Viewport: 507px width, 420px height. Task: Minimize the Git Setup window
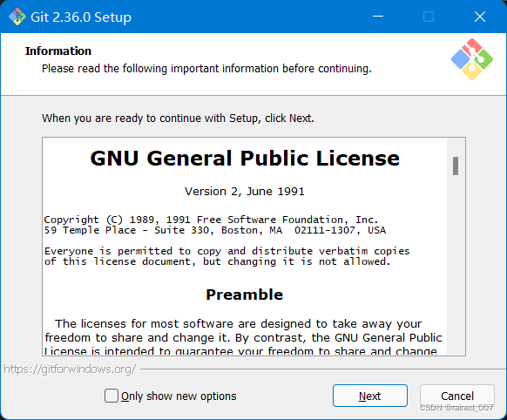[x=378, y=17]
